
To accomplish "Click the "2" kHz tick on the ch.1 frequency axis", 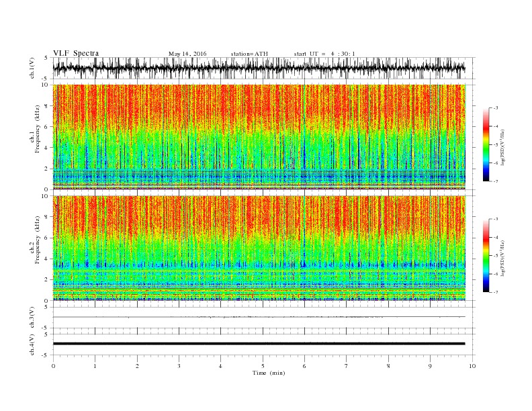I will click(x=47, y=169).
